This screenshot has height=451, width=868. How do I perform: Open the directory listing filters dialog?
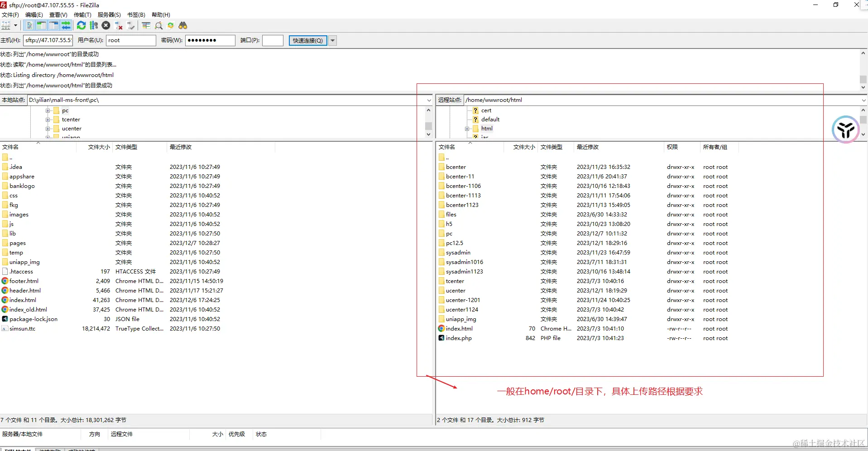click(146, 25)
